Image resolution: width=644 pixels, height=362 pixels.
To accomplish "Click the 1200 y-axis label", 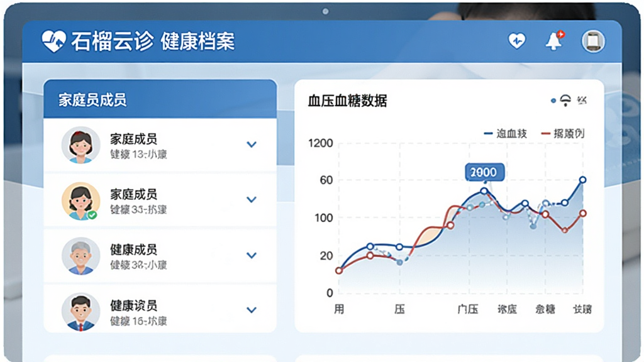I will [320, 143].
